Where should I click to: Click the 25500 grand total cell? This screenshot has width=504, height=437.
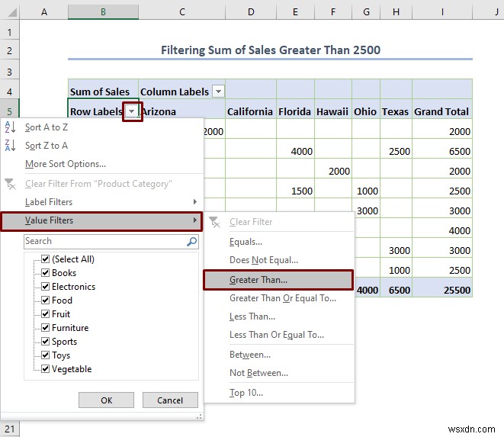[442, 288]
